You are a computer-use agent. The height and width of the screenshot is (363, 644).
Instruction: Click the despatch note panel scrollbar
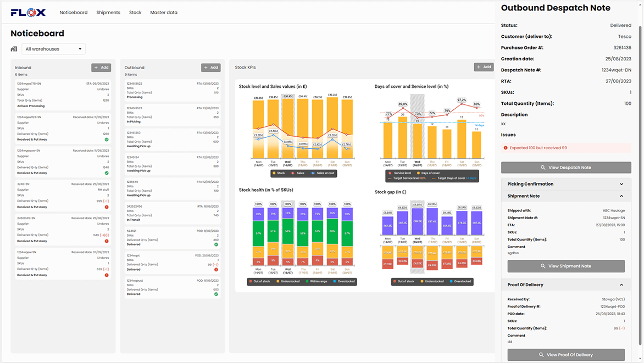click(641, 165)
